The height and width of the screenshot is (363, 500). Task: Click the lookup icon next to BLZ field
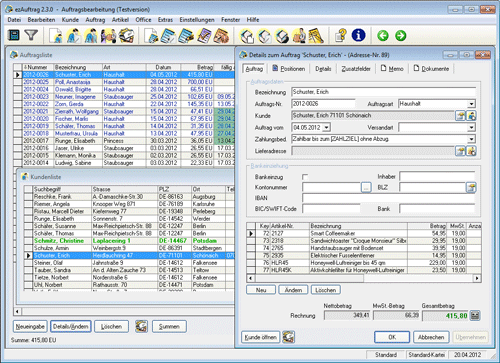coord(471,187)
